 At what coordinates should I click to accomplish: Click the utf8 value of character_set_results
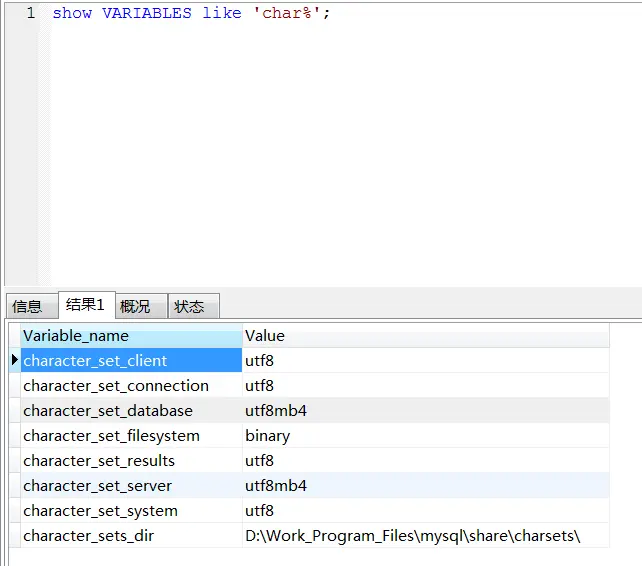tap(426, 460)
